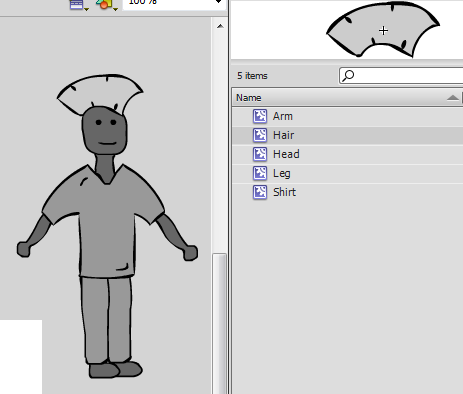Click the Hair preview thumbnail

point(383,30)
